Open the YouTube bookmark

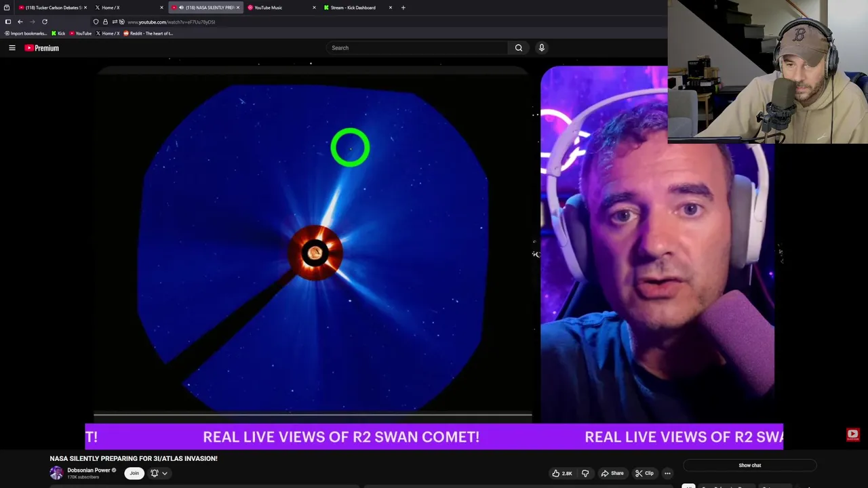(x=81, y=33)
